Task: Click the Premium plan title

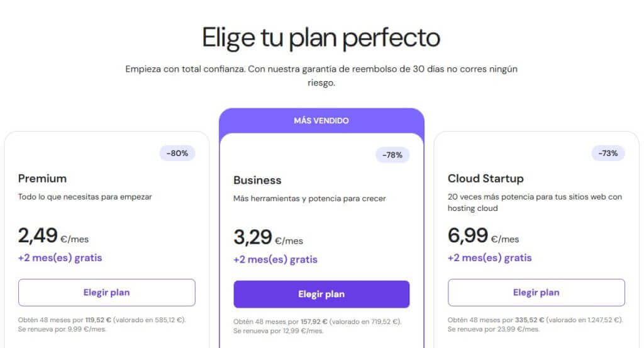Action: pos(42,178)
